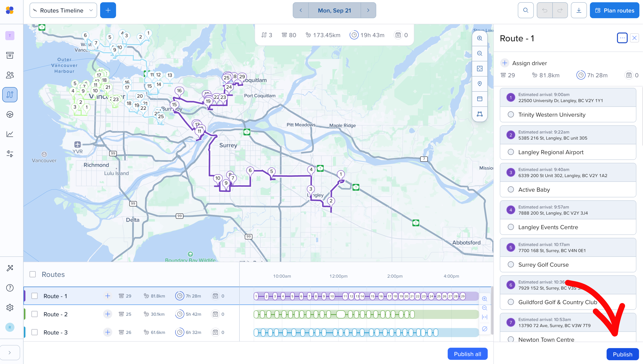This screenshot has width=643, height=364.
Task: Click the download icon in top toolbar
Action: pos(579,10)
